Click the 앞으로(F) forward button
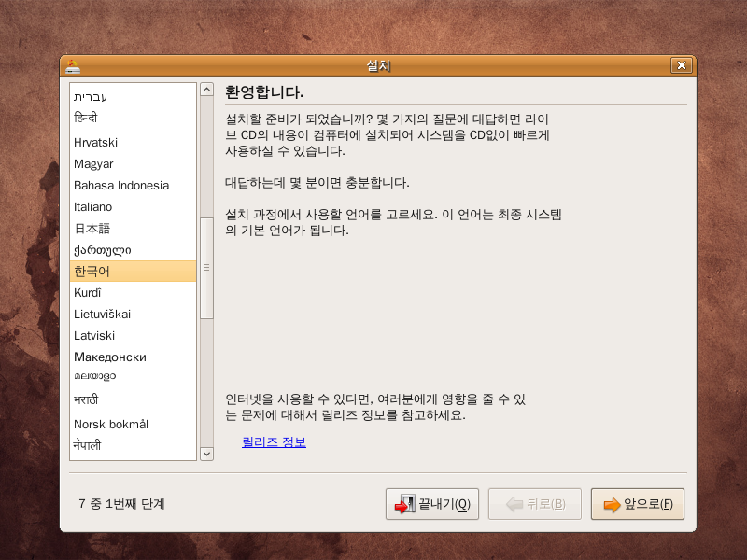Viewport: 747px width, 560px height. (x=638, y=504)
